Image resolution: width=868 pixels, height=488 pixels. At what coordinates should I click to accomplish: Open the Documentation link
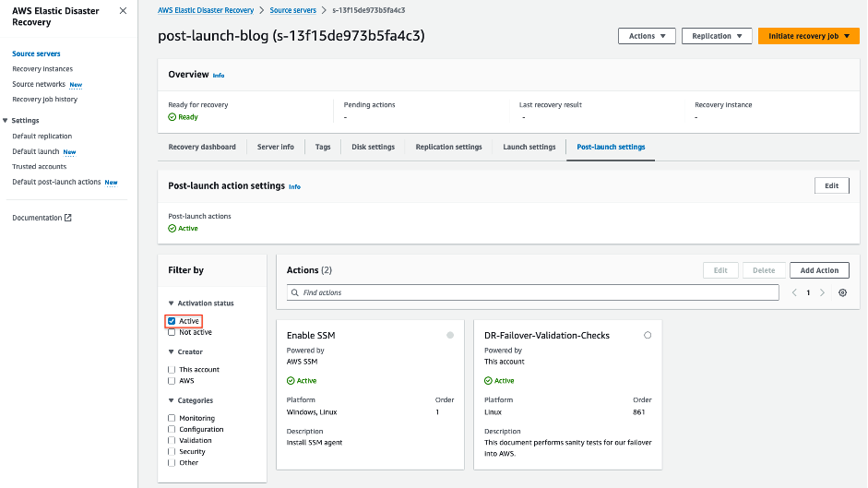[x=37, y=218]
